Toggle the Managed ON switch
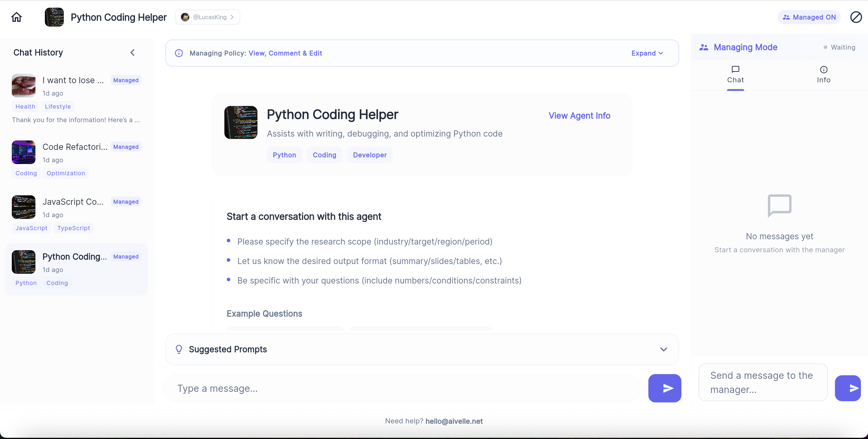Screen dimensions: 868x439 coord(809,17)
